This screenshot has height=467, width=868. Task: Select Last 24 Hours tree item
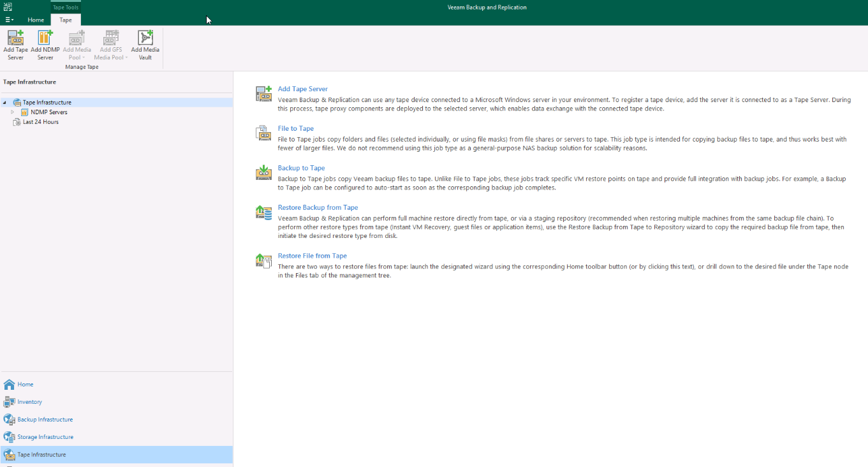(40, 122)
